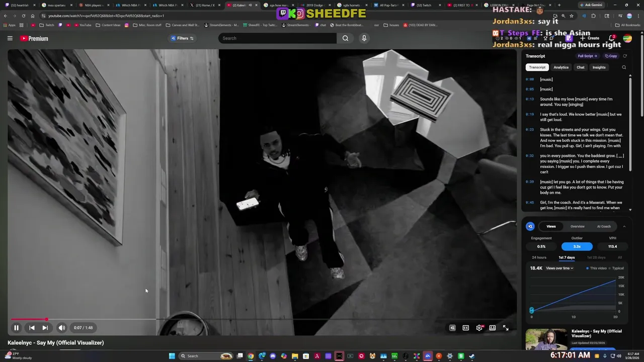This screenshot has width=644, height=362.
Task: Click the Outlier 3.3x badge
Action: tap(577, 246)
